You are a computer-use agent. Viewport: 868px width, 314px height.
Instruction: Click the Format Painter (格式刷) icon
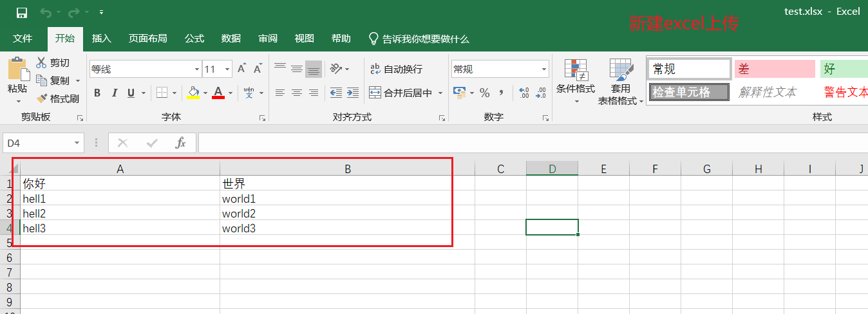pos(42,98)
